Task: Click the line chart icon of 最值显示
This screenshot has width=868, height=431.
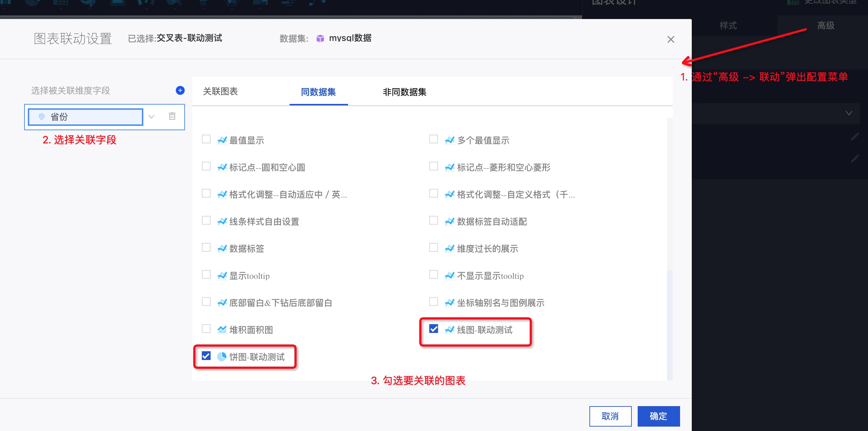Action: pos(222,140)
